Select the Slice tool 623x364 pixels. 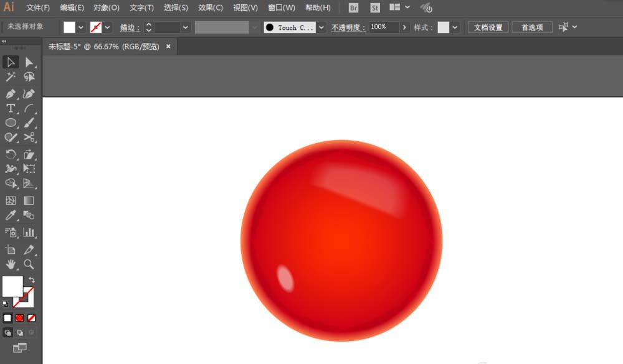pos(29,250)
